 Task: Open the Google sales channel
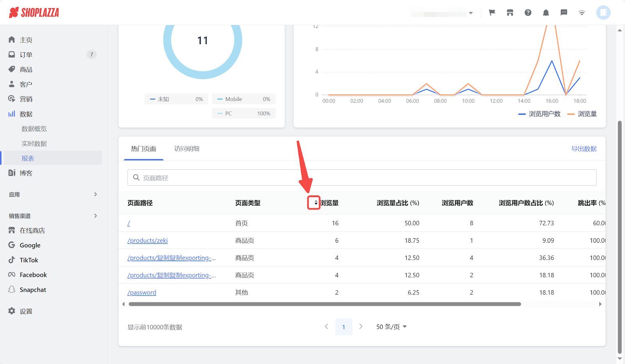[x=30, y=245]
